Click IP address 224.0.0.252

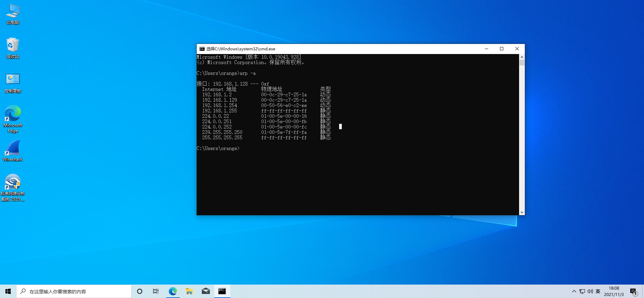pos(217,127)
